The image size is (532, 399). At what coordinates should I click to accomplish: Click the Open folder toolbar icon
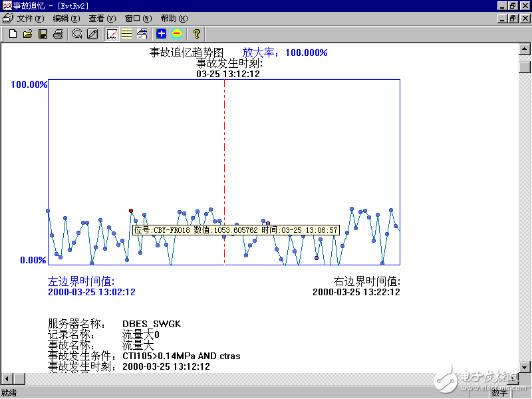(x=27, y=33)
